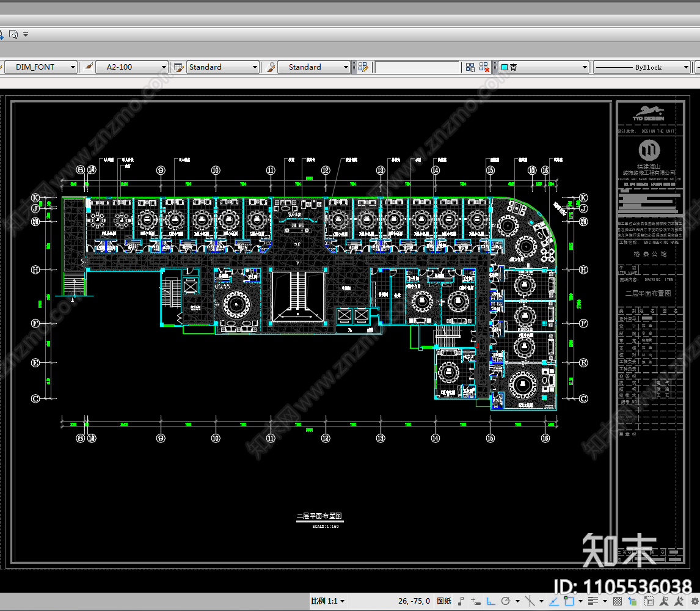
Task: Click the plot preview icon in quick access toolbar
Action: (13, 34)
